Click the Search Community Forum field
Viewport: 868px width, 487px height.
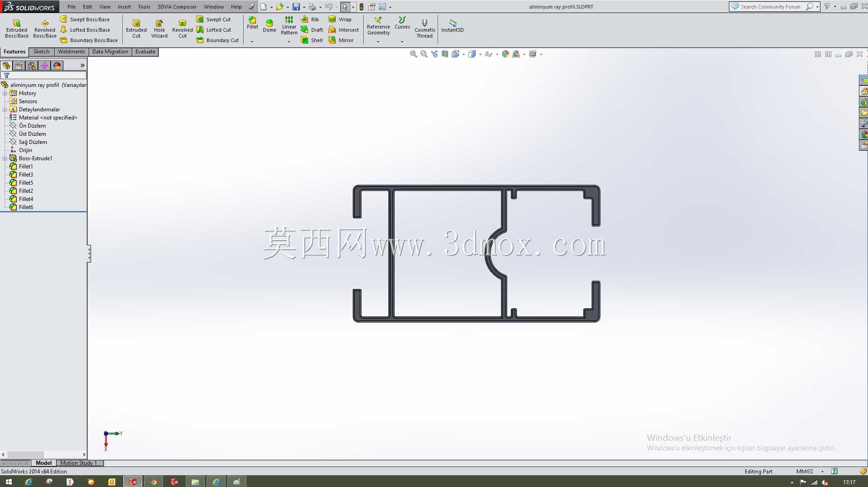tap(770, 7)
